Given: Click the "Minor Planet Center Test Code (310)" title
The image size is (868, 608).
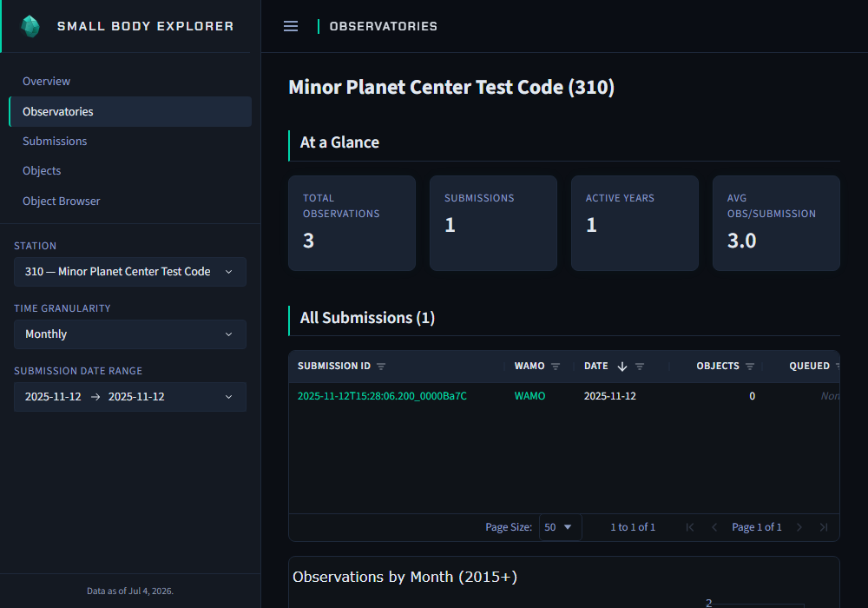Looking at the screenshot, I should click(451, 87).
